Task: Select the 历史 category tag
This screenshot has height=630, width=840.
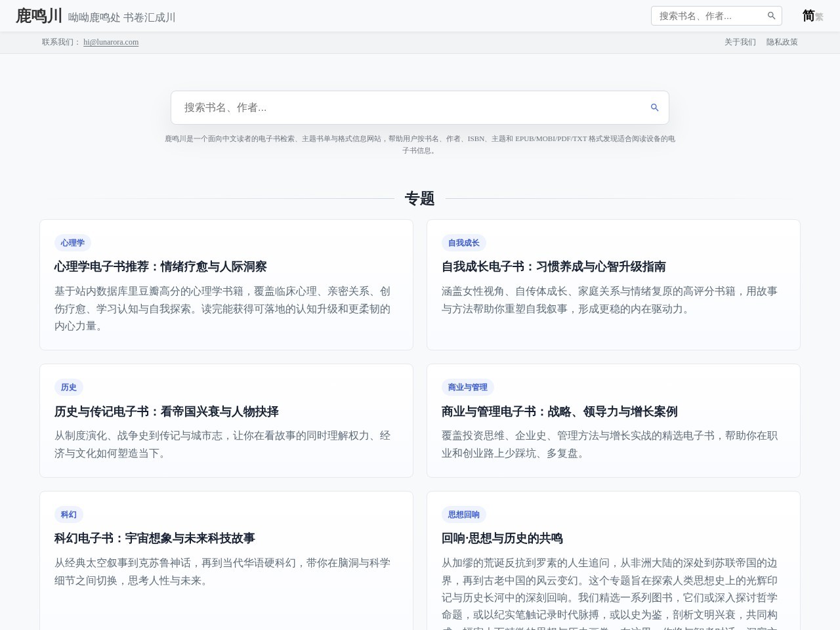Action: tap(69, 387)
